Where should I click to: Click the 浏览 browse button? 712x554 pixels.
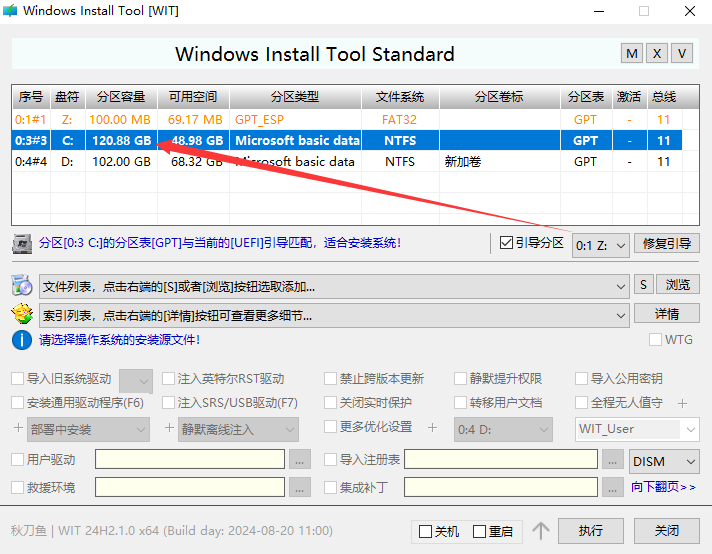coord(677,285)
